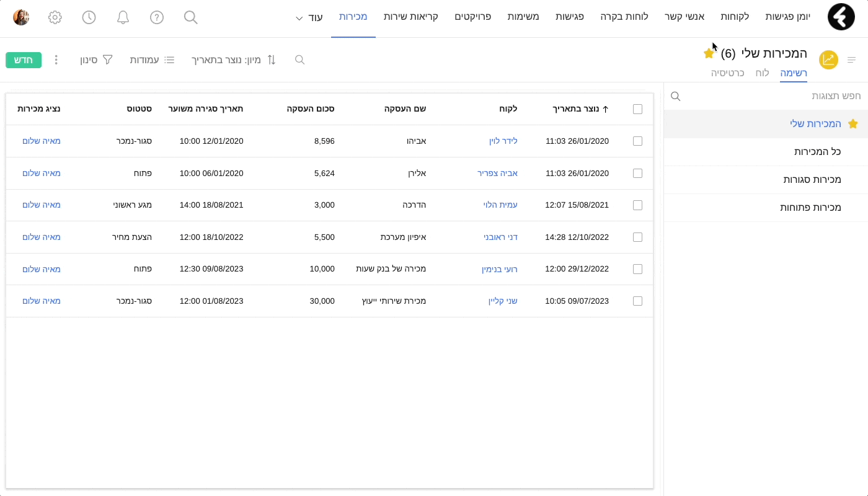Open customer link עמית הלוי
This screenshot has width=868, height=496.
(x=500, y=205)
